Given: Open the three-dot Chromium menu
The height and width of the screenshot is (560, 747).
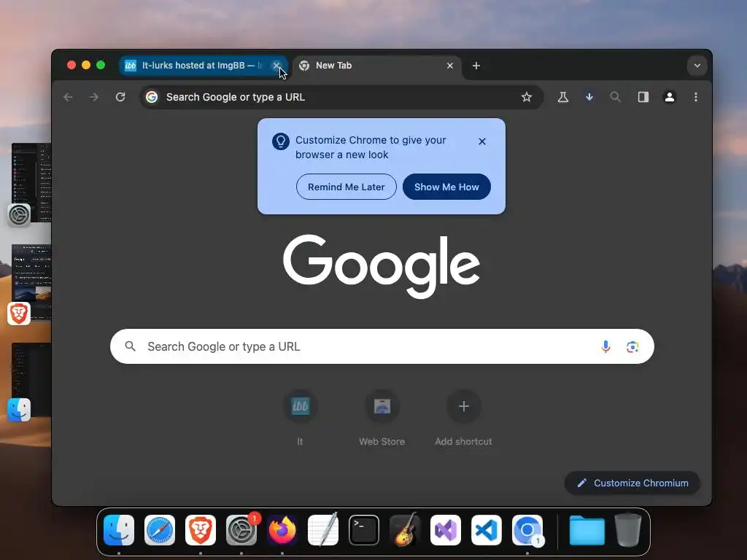Looking at the screenshot, I should pyautogui.click(x=696, y=97).
